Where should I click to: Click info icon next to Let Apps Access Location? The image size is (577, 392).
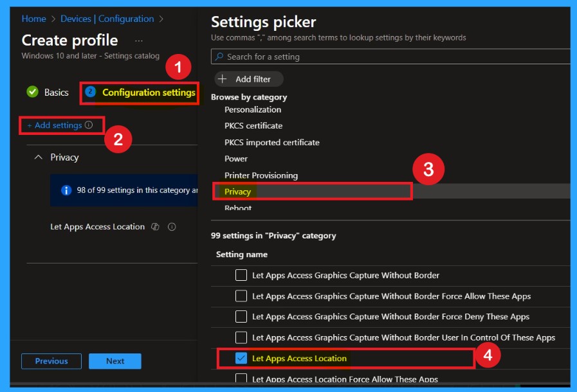172,227
